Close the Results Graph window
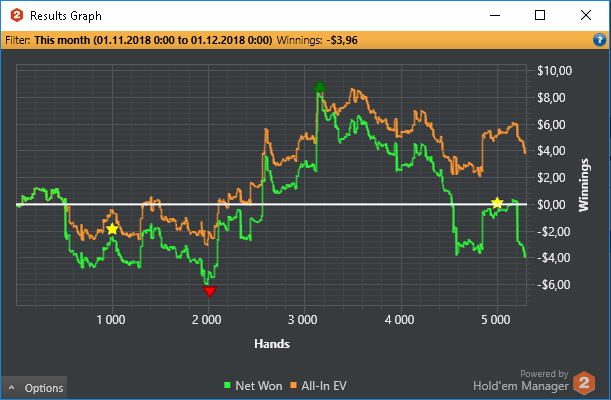611x400 pixels. (x=586, y=16)
